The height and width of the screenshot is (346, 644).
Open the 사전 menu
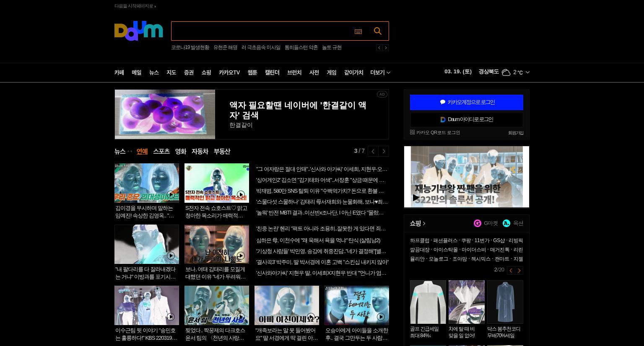point(314,72)
